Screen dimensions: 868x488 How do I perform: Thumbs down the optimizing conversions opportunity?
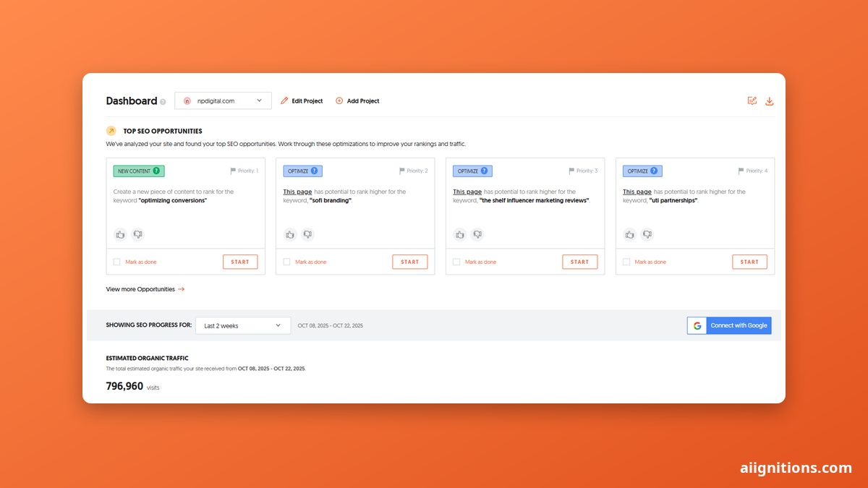click(137, 234)
